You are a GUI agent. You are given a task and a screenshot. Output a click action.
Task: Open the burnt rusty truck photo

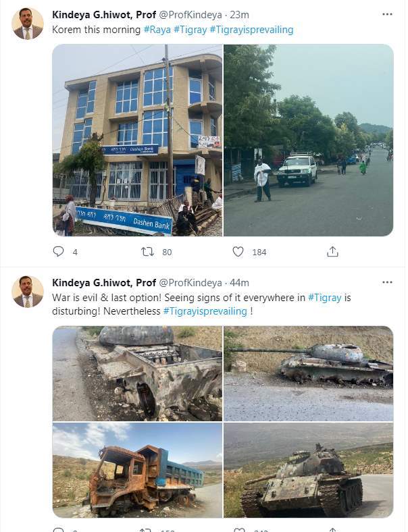(137, 470)
